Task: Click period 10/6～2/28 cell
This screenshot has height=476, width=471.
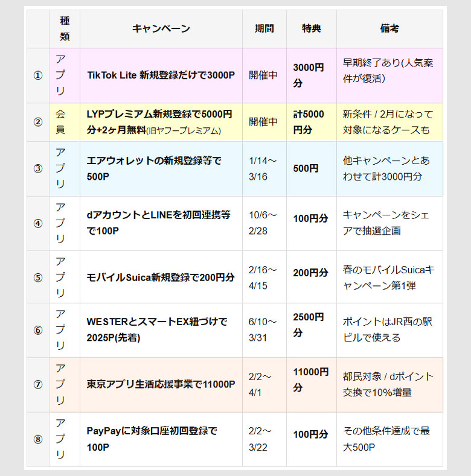Action: [264, 223]
